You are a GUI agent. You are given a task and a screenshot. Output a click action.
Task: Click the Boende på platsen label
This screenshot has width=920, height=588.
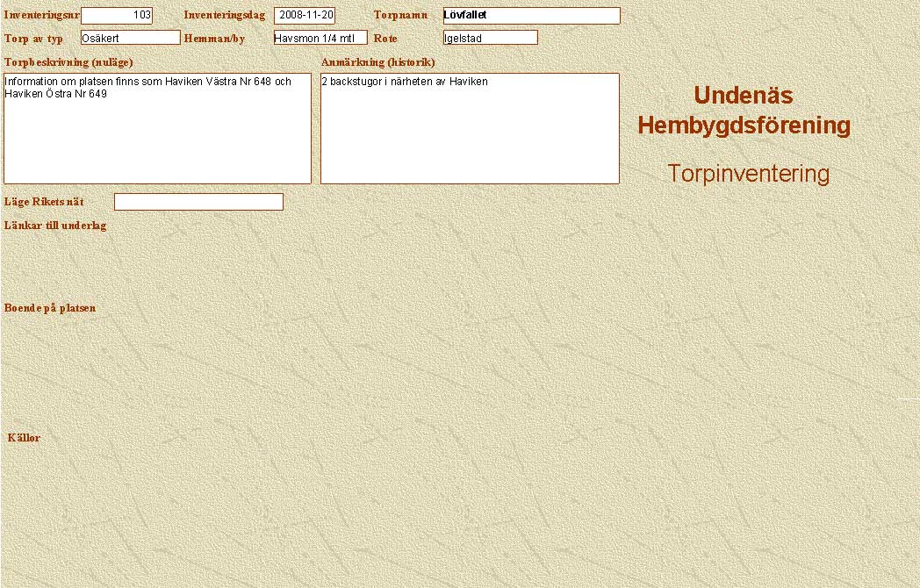(50, 308)
